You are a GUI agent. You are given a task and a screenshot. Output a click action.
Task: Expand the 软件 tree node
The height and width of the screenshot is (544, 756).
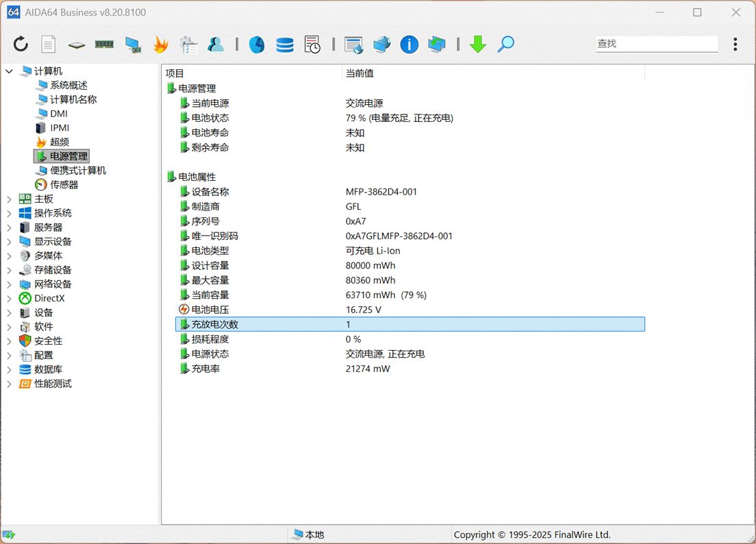click(x=9, y=327)
